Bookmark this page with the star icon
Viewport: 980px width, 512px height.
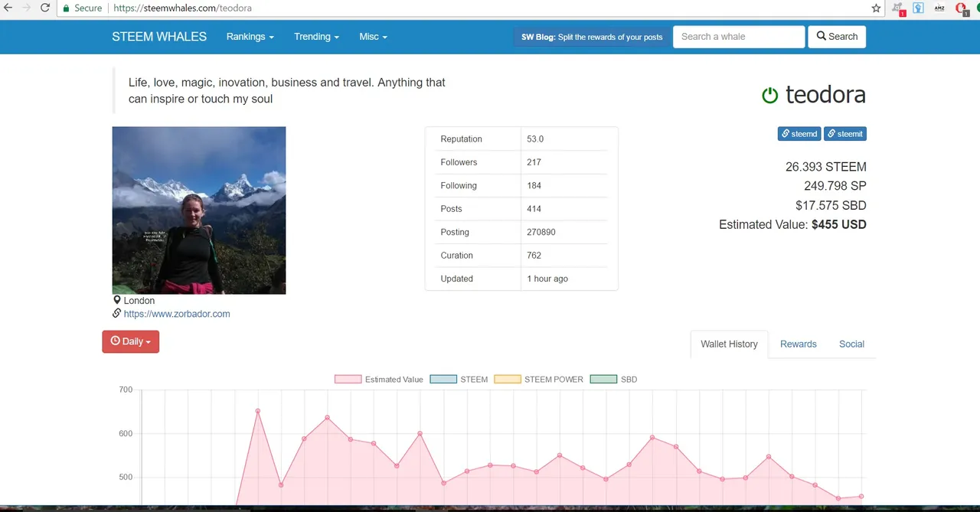pos(876,8)
